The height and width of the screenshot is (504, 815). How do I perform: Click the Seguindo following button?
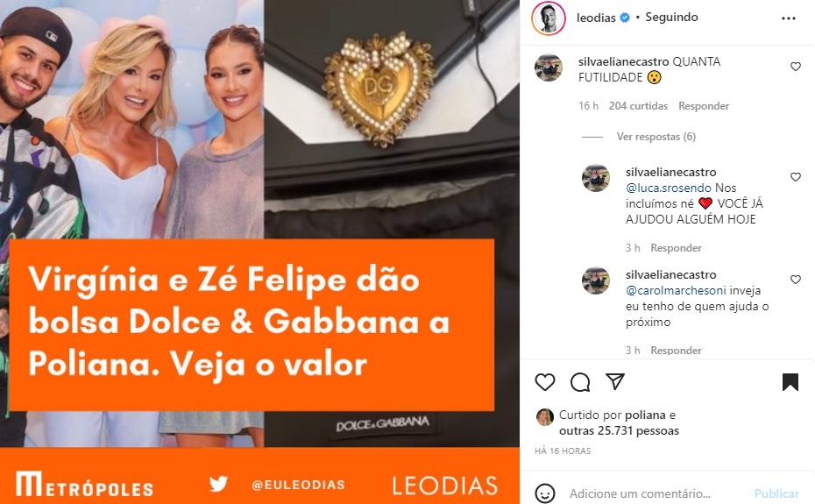pos(671,18)
